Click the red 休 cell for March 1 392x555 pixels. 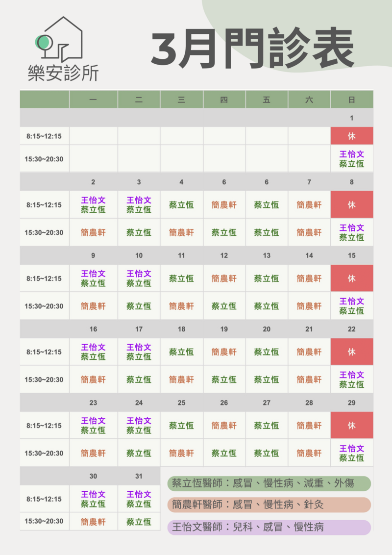click(x=351, y=136)
